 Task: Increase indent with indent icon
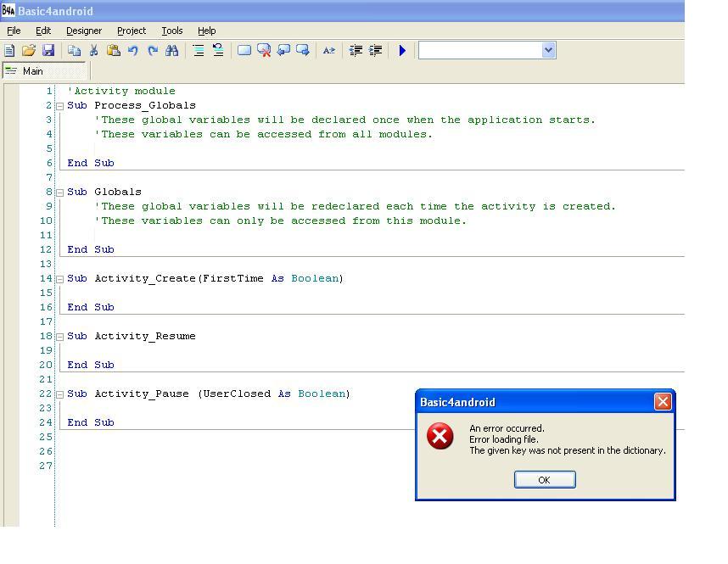[x=375, y=50]
